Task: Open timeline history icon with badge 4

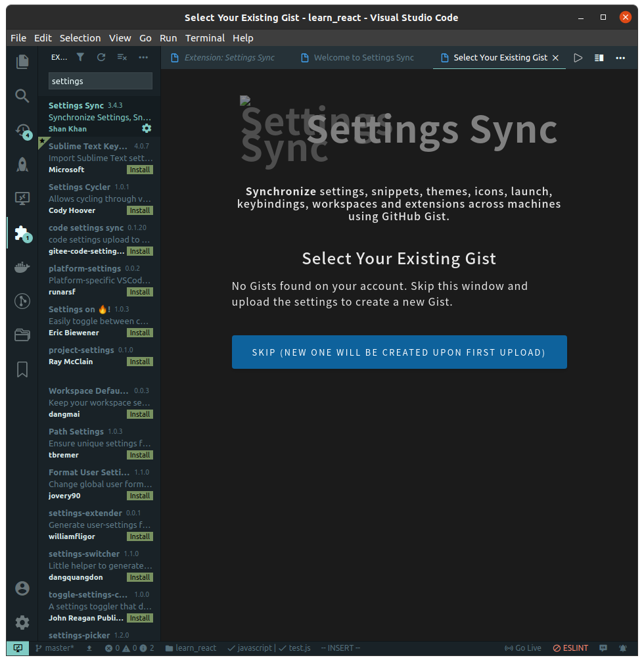Action: [x=22, y=130]
